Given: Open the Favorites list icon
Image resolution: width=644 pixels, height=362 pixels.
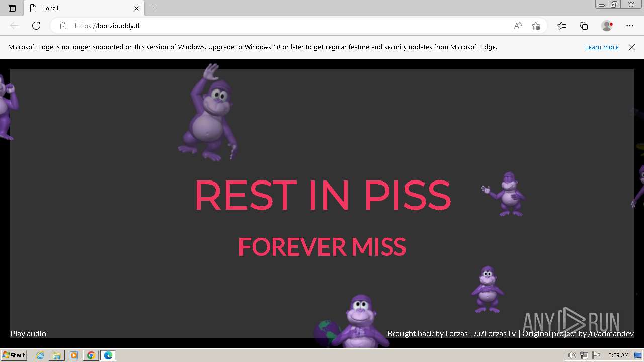Looking at the screenshot, I should coord(561,26).
